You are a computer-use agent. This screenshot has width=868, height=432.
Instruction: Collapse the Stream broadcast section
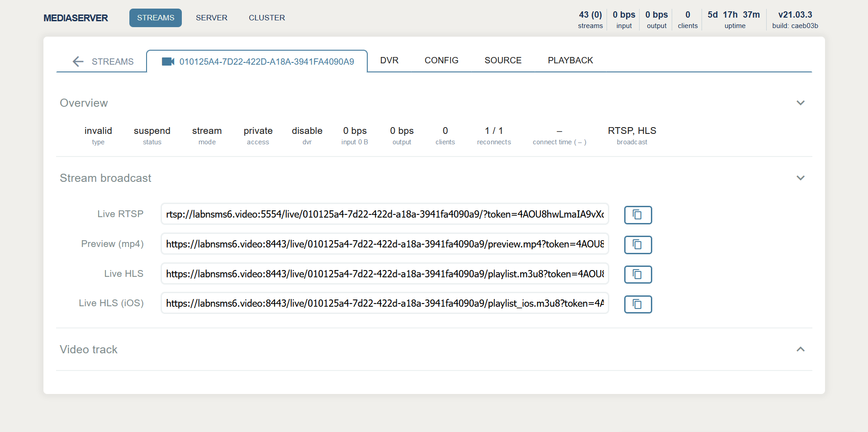[x=800, y=178]
